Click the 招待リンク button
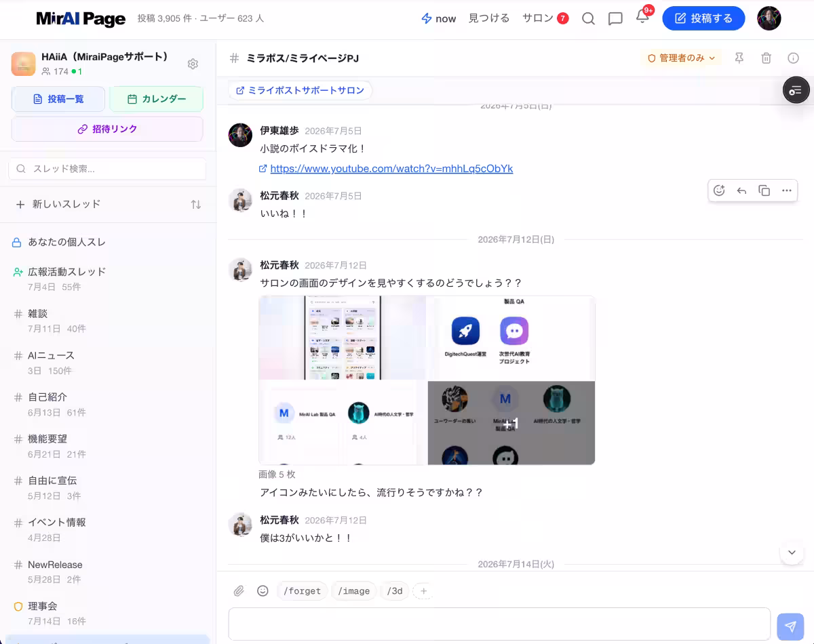Screen dimensions: 814x644 pos(107,129)
